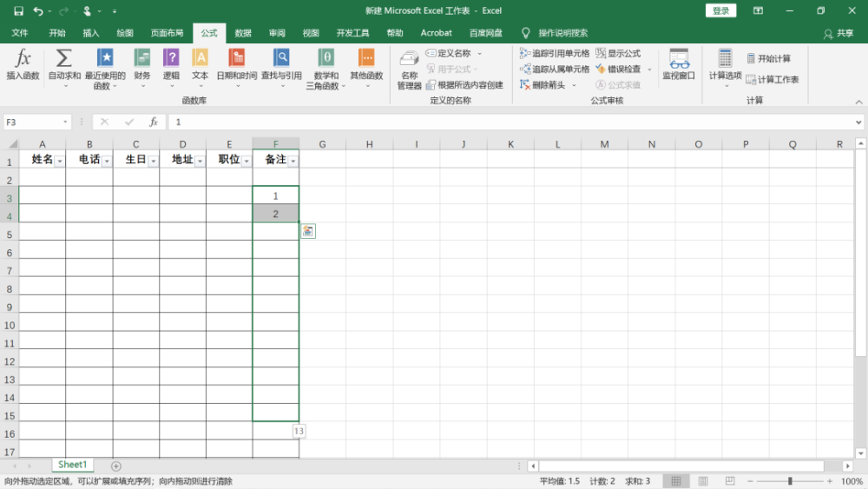This screenshot has width=868, height=489.
Task: Open the 电话 column filter dropdown
Action: click(107, 162)
